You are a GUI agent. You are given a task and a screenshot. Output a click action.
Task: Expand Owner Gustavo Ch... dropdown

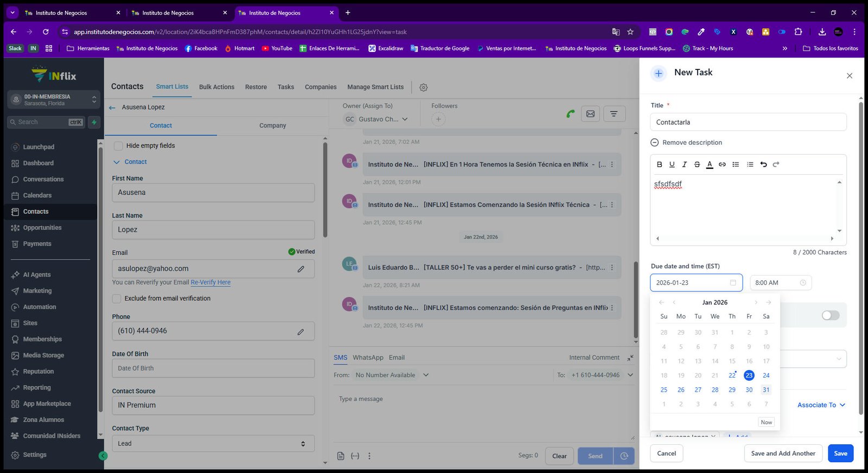pyautogui.click(x=376, y=119)
